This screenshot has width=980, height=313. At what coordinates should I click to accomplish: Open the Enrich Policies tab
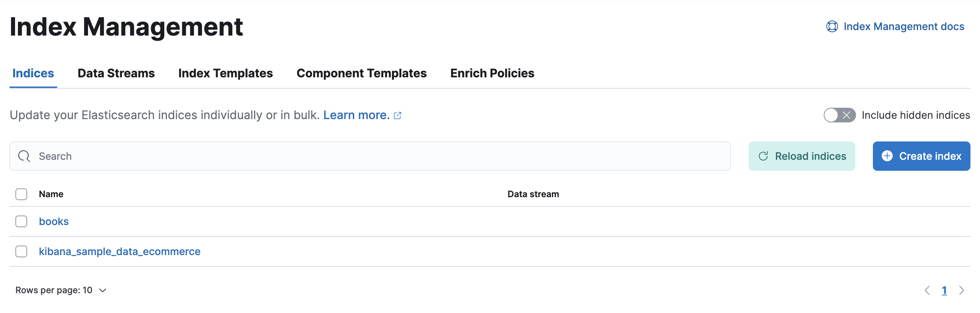pos(492,73)
